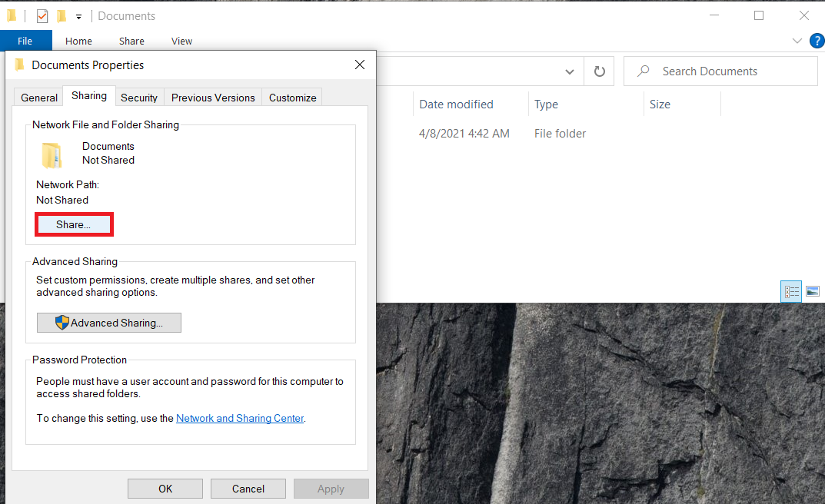Click the Share... button
The height and width of the screenshot is (504, 825).
tap(74, 224)
